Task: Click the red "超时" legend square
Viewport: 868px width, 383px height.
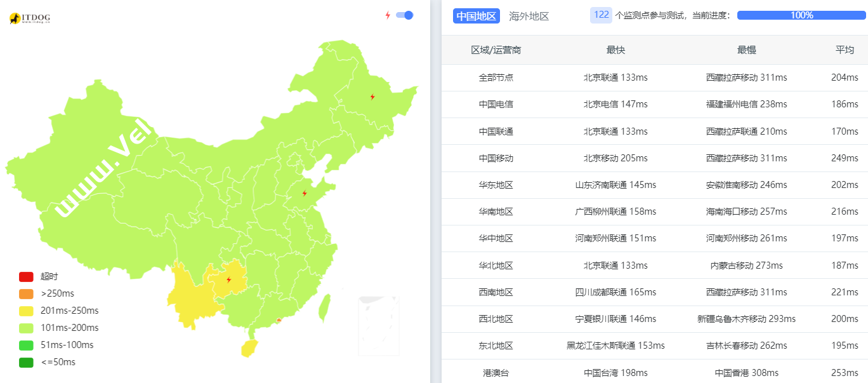Action: [x=26, y=276]
